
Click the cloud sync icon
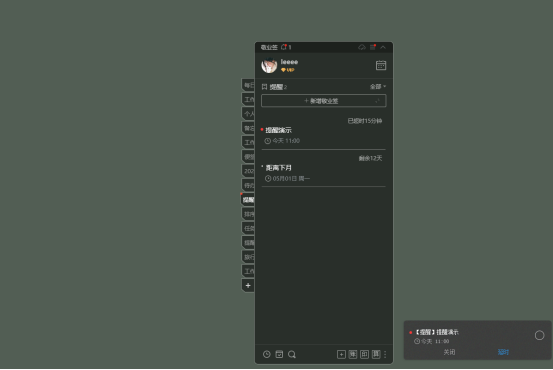pos(362,47)
